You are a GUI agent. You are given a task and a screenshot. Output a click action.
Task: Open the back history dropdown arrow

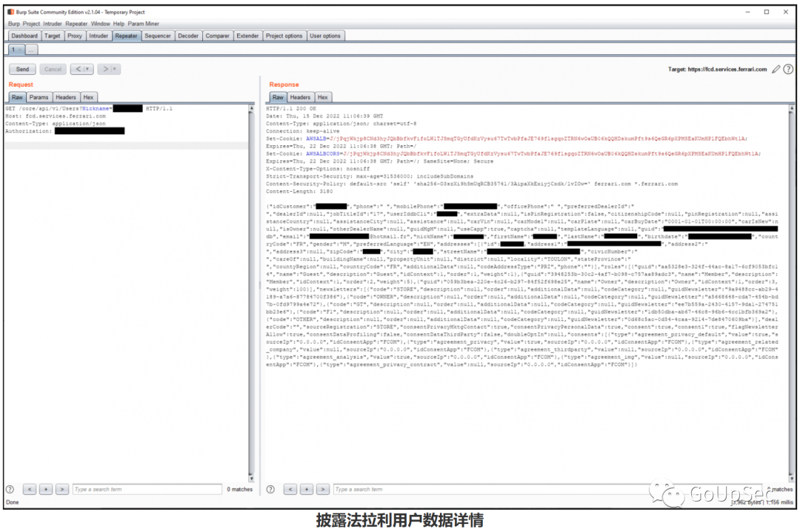87,69
